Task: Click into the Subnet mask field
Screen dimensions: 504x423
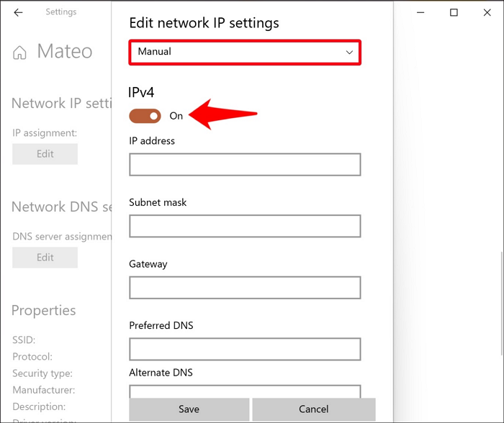Action: coord(244,226)
